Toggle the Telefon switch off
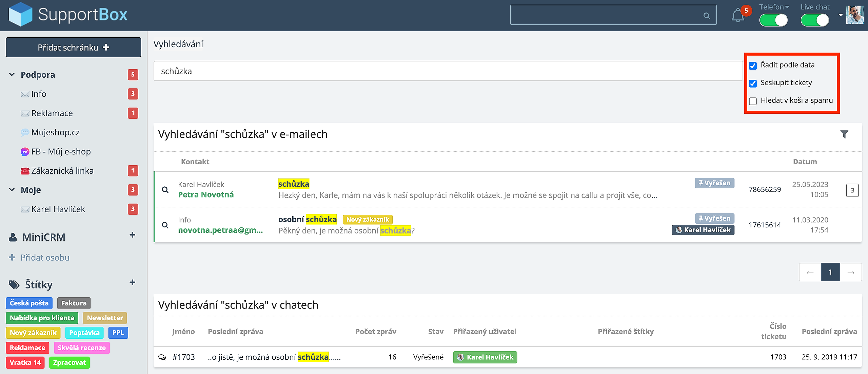Screen dimensions: 868x374 click(773, 20)
